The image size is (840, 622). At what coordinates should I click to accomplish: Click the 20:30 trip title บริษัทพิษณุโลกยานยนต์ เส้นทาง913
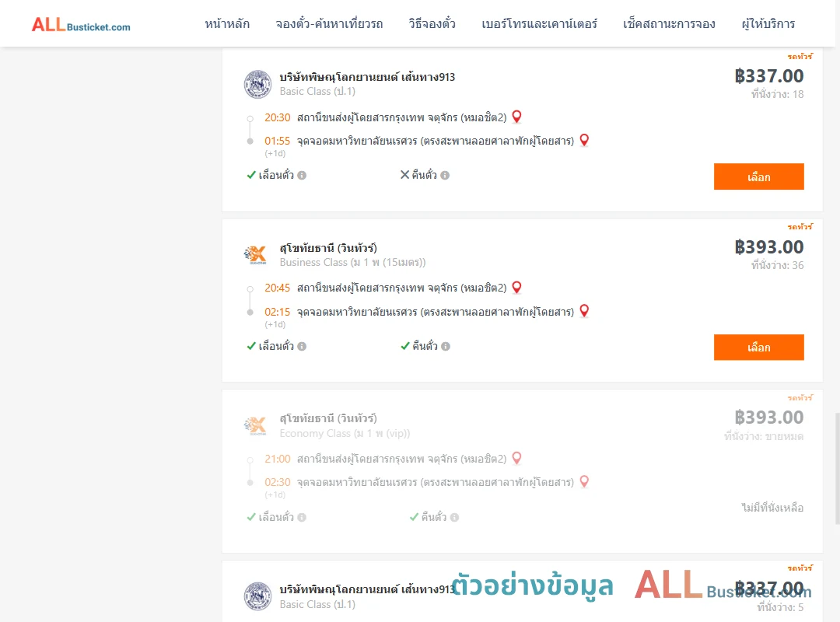pos(367,77)
